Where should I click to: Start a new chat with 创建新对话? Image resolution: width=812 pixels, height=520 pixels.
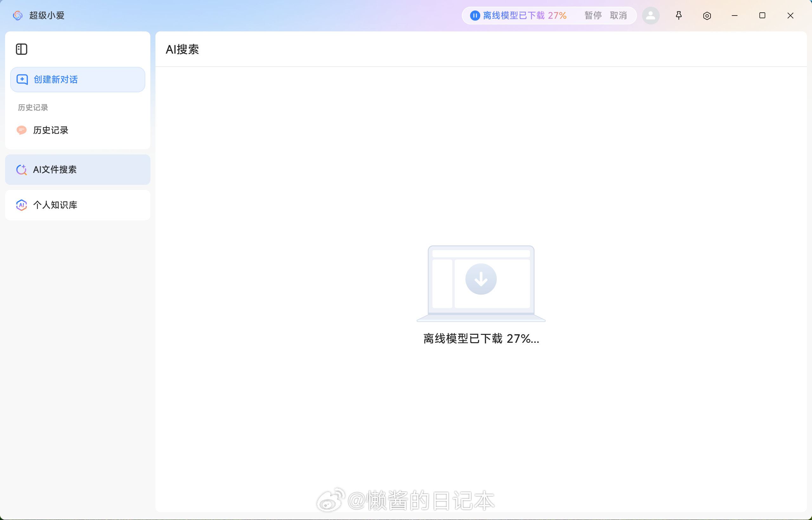(x=77, y=79)
